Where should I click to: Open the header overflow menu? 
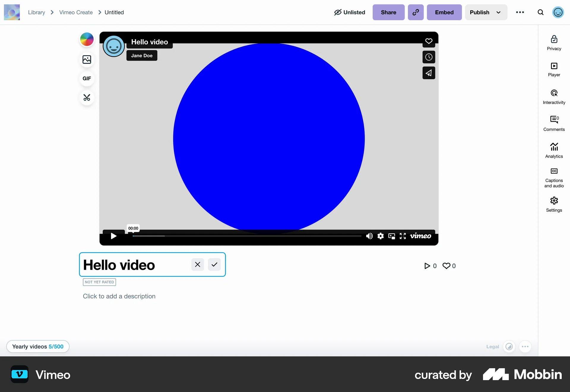tap(520, 12)
